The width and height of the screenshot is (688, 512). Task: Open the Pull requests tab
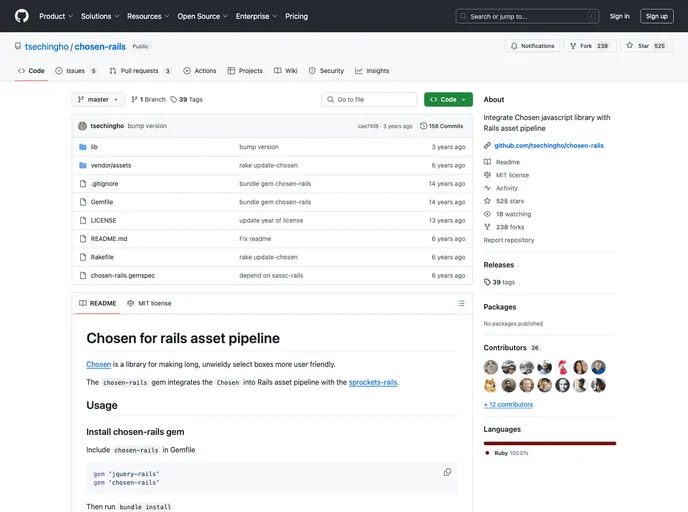pyautogui.click(x=140, y=71)
